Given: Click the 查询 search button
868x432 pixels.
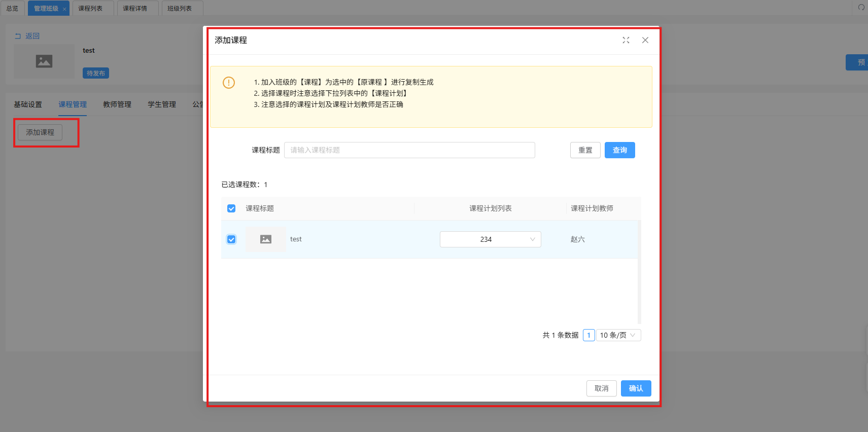Looking at the screenshot, I should [619, 150].
